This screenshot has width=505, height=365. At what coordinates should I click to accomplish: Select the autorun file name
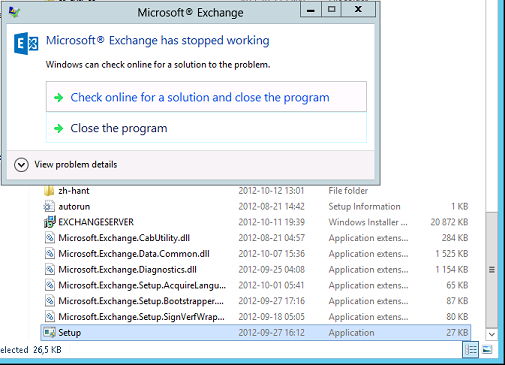74,207
